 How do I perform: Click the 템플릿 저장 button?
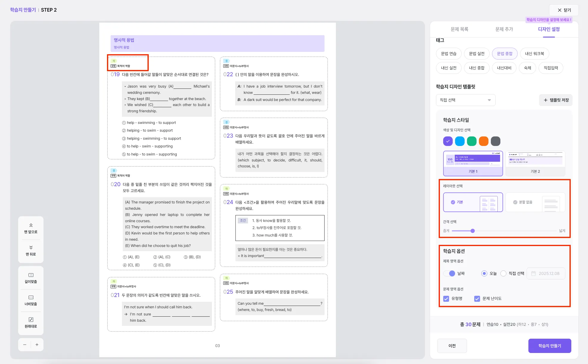click(556, 100)
